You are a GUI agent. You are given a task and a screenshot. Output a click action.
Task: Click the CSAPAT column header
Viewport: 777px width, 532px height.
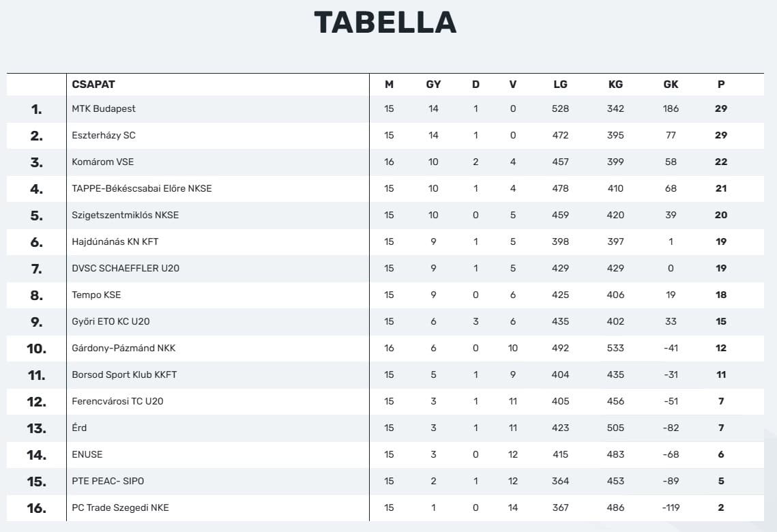pos(93,85)
